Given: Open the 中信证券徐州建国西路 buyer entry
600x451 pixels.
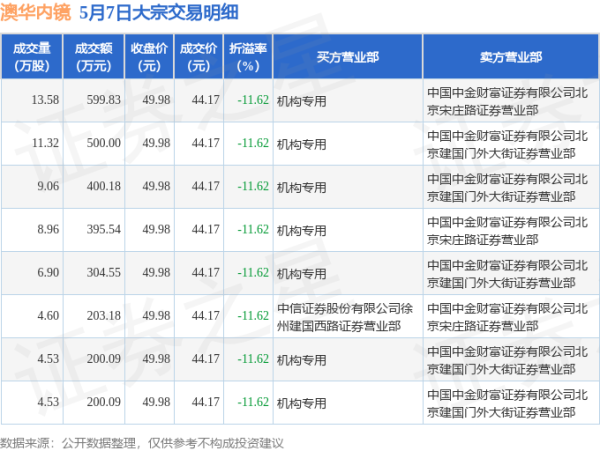Looking at the screenshot, I should pyautogui.click(x=344, y=315).
